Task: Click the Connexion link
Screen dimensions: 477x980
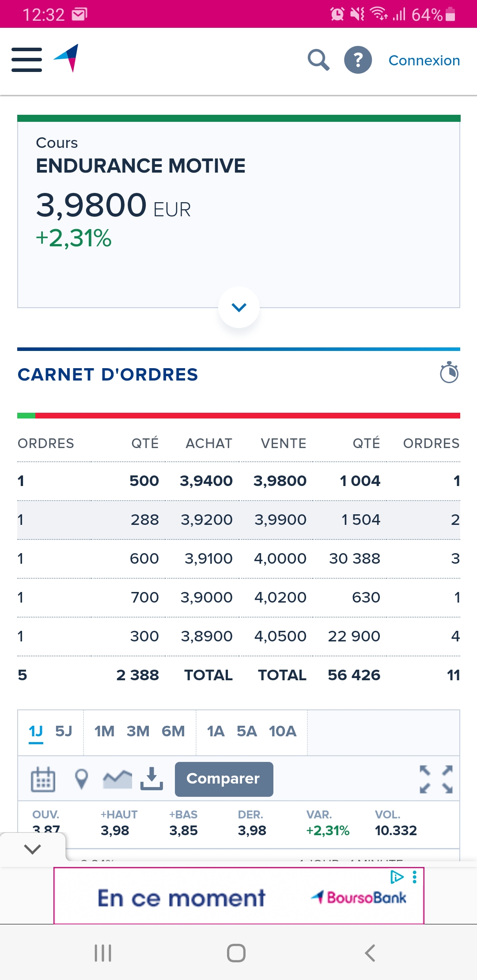Action: (424, 60)
